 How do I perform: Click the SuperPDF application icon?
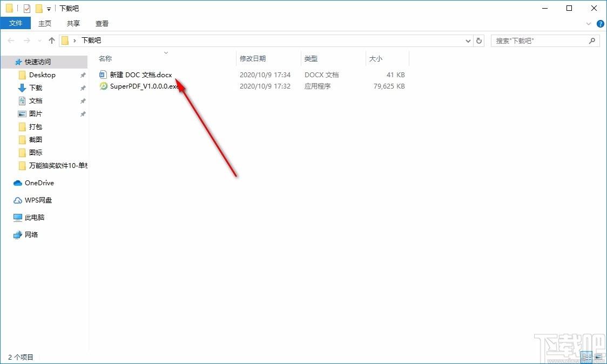103,86
